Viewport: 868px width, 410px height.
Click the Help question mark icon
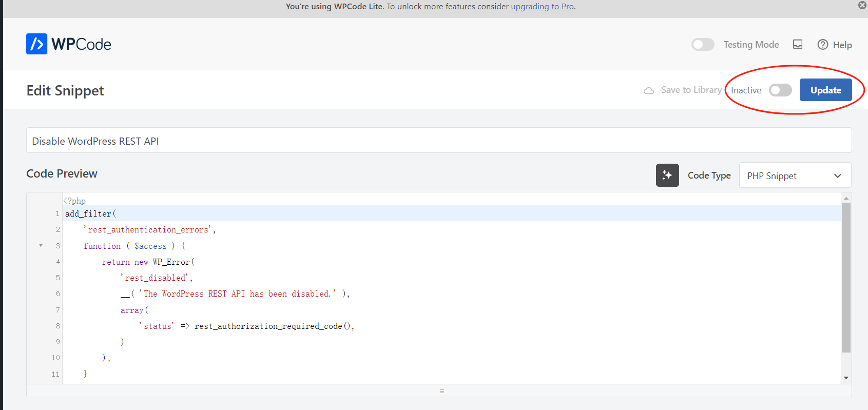tap(823, 45)
